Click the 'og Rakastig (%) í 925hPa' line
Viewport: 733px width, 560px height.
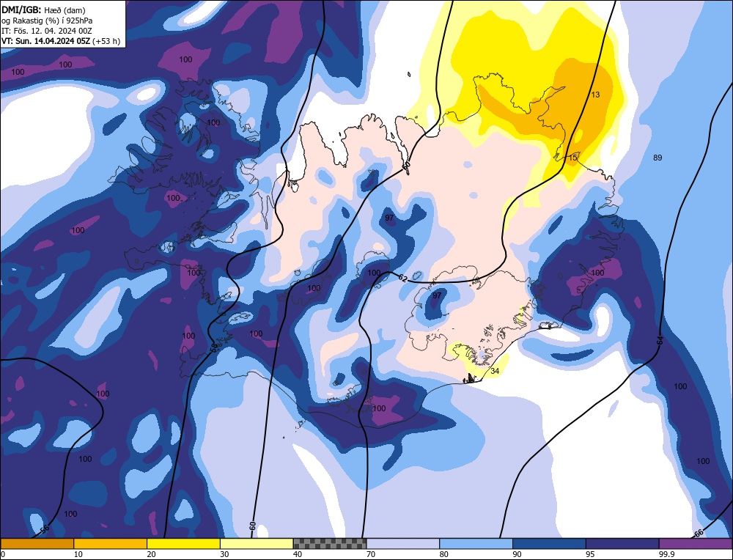click(47, 20)
